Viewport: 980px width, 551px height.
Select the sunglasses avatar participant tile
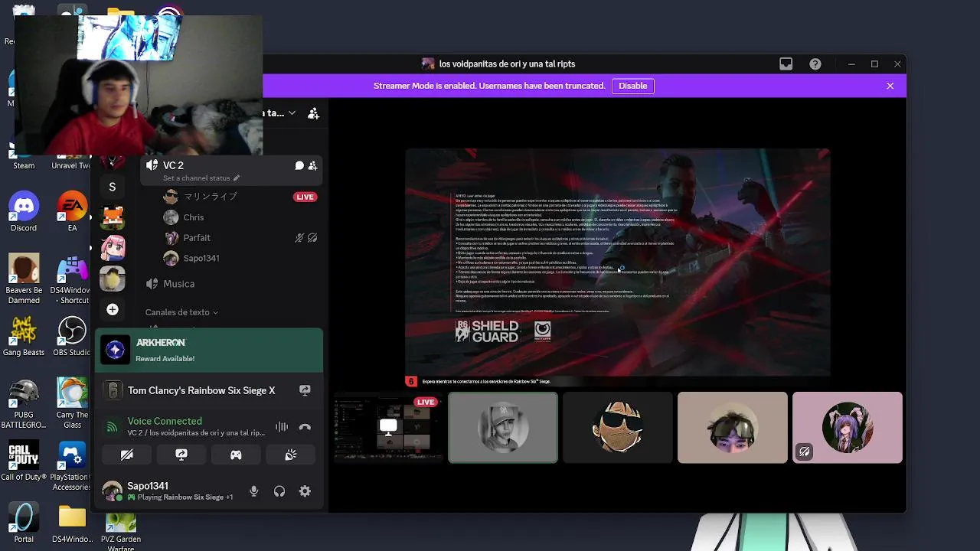618,428
